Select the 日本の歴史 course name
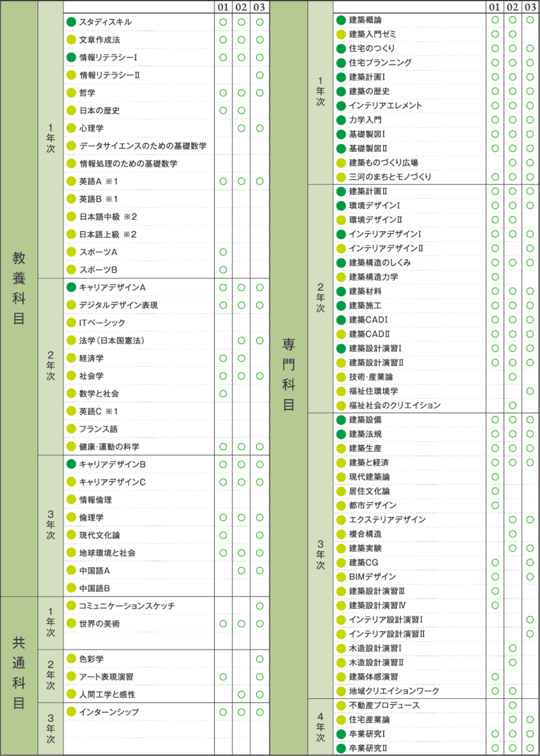Viewport: 540px width, 756px height. click(99, 111)
